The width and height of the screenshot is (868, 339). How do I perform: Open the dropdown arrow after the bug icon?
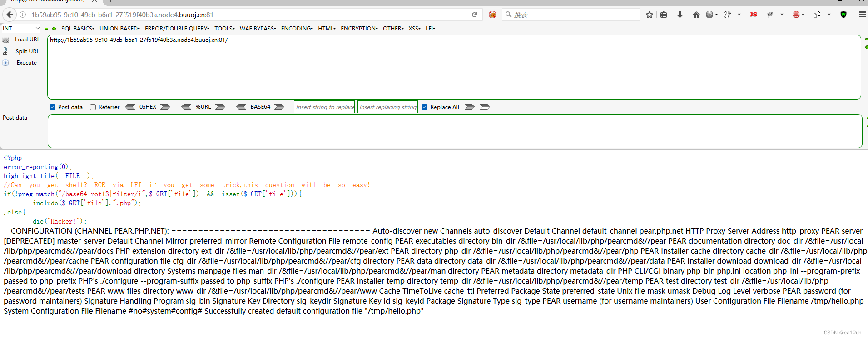click(x=782, y=15)
